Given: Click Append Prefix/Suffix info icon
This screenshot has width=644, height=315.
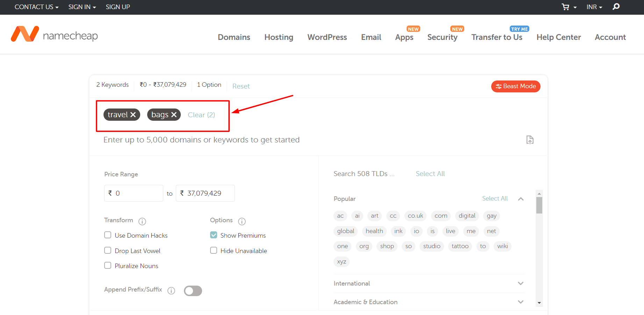Looking at the screenshot, I should 171,291.
